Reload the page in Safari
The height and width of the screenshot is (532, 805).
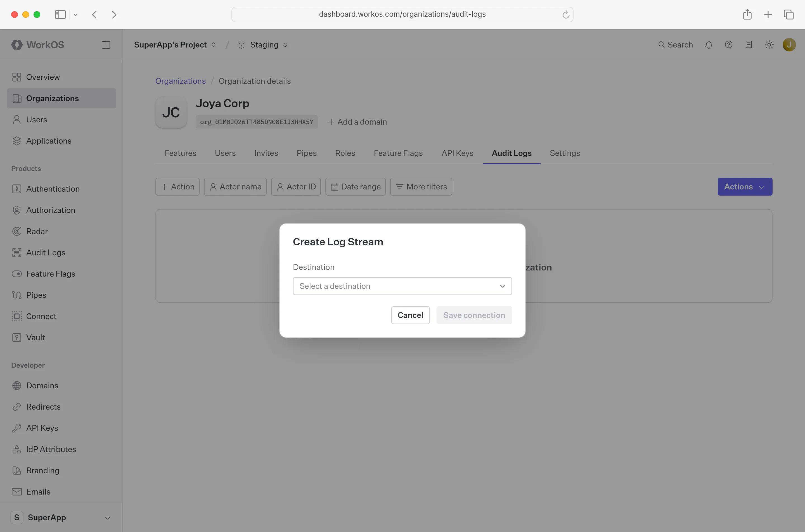[x=566, y=15]
